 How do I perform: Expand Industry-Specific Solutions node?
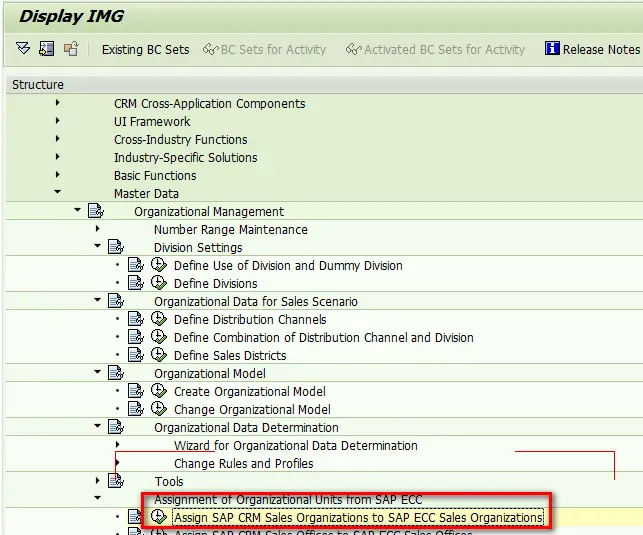coord(57,157)
